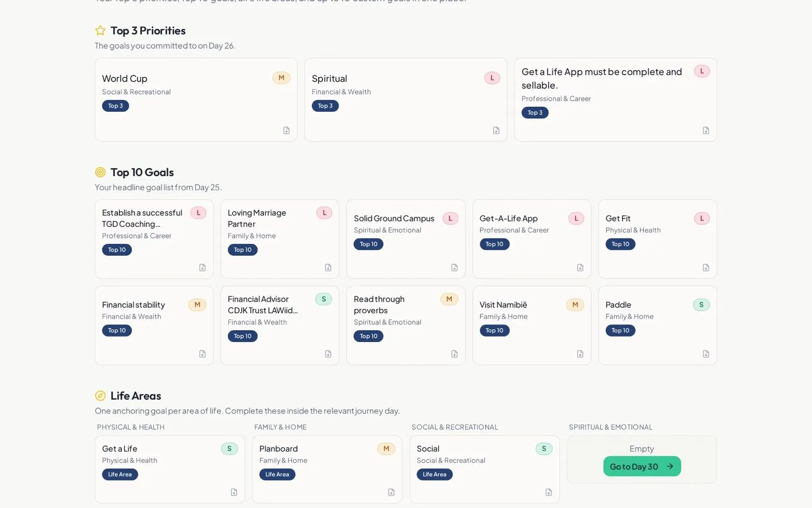Click the L badge on the Spiritual priority card
812x508 pixels.
coord(492,78)
